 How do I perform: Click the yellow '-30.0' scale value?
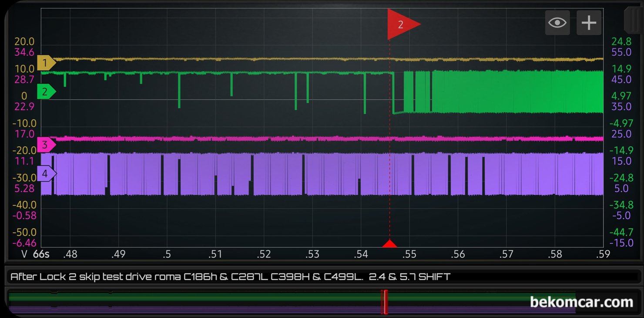click(24, 178)
